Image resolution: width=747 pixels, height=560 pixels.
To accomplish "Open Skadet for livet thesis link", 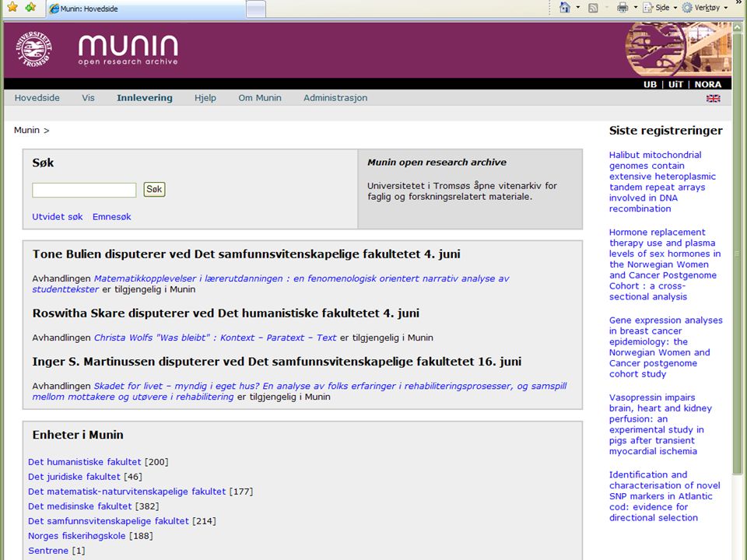I will coord(299,391).
